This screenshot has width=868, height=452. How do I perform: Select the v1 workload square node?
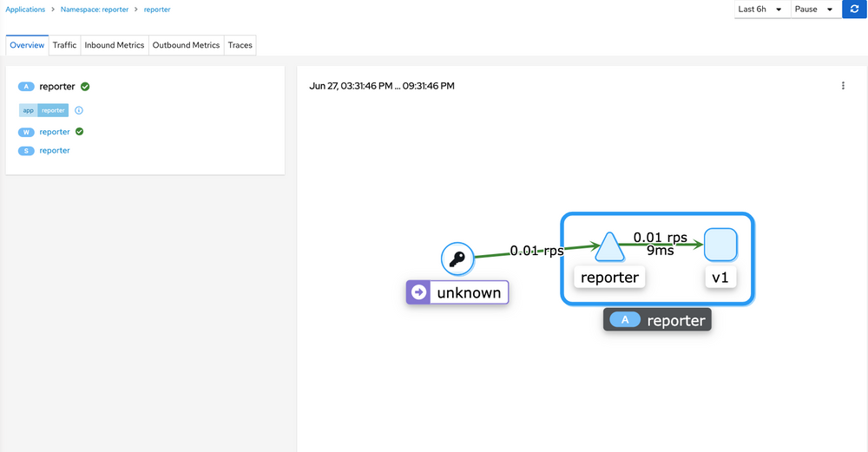pos(720,245)
